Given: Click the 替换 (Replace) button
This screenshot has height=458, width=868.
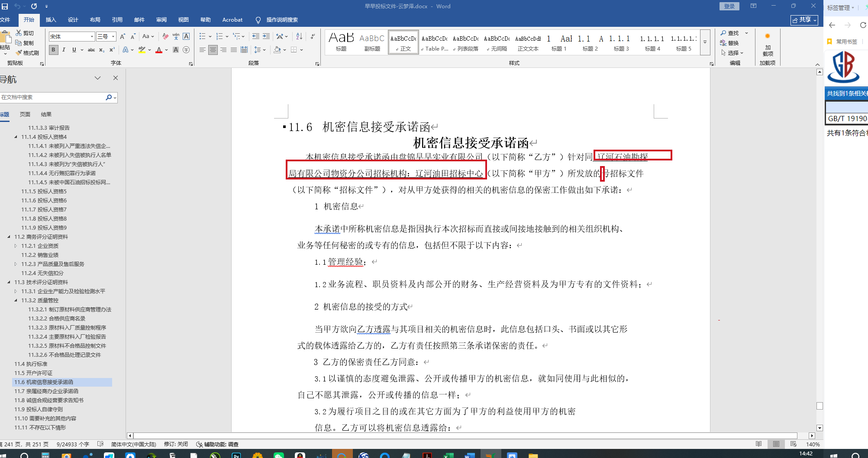Looking at the screenshot, I should (x=730, y=43).
